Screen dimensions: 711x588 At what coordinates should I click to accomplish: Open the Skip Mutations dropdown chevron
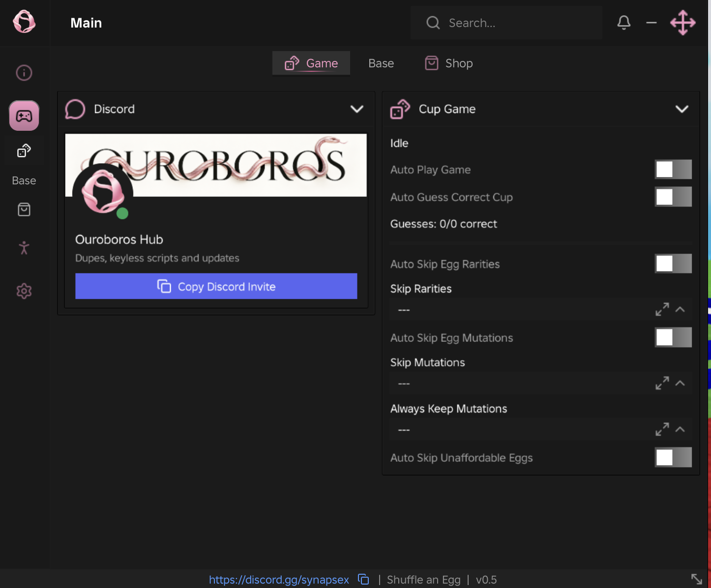(x=680, y=383)
